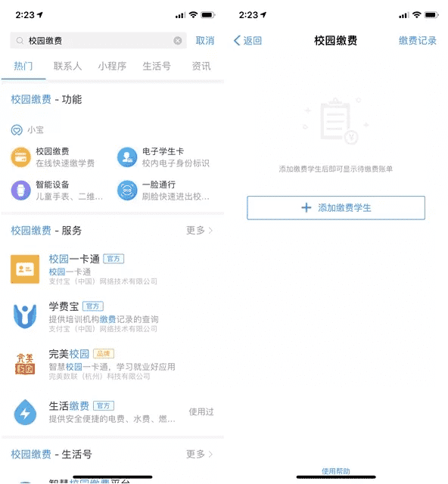This screenshot has width=448, height=484.
Task: Open the purple 智能设备 watch icon
Action: 20,190
